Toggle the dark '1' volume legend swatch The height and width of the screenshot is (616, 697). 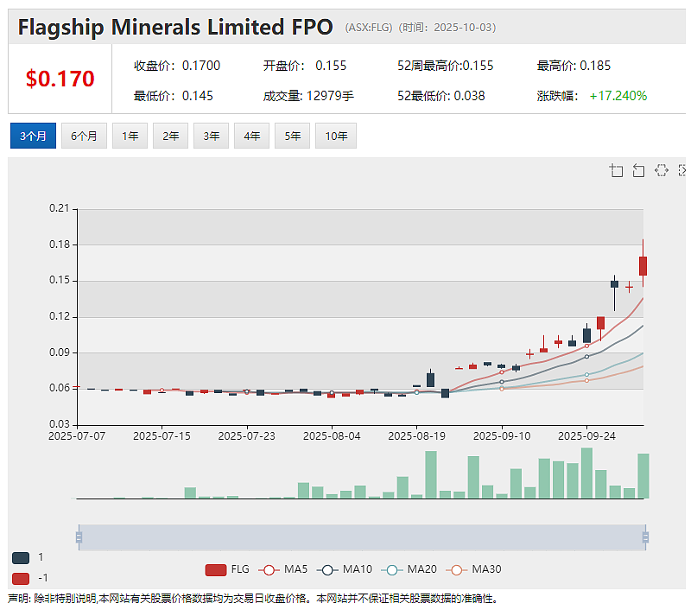click(x=21, y=558)
